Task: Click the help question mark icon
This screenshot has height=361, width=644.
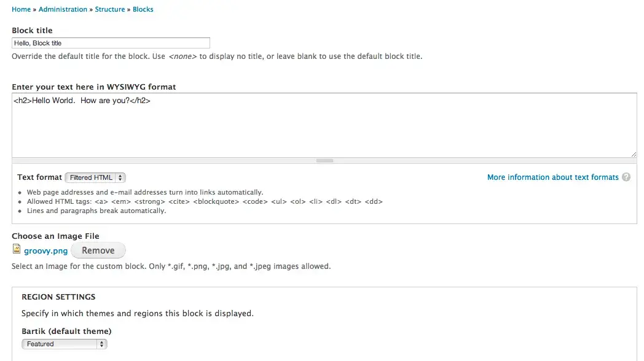Action: [x=626, y=177]
